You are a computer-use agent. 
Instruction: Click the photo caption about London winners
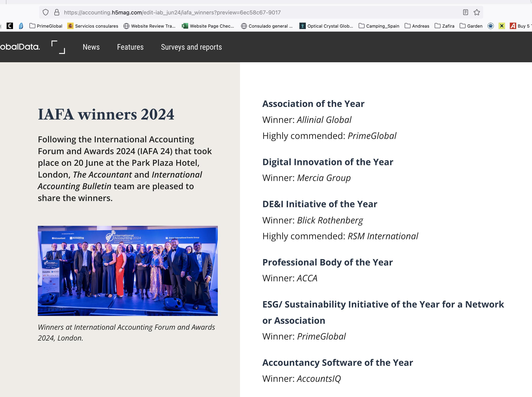coord(127,333)
